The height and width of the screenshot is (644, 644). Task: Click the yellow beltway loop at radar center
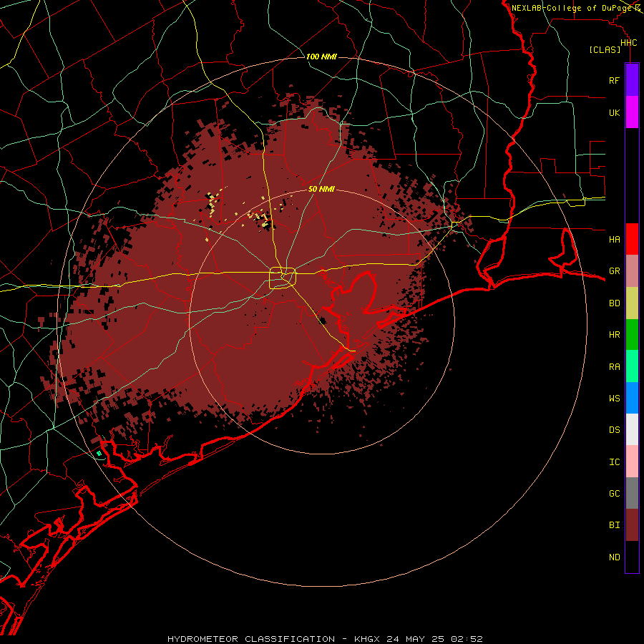pyautogui.click(x=283, y=278)
